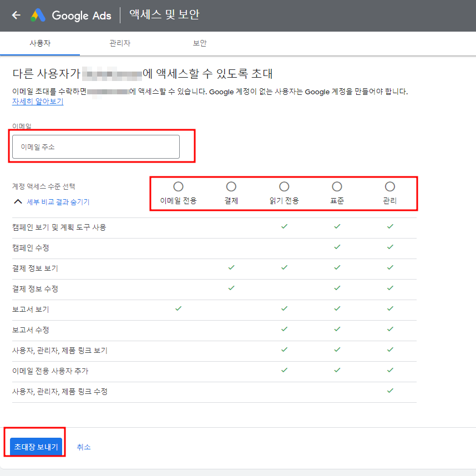
Task: Select the 결제 access level
Action: tap(231, 186)
